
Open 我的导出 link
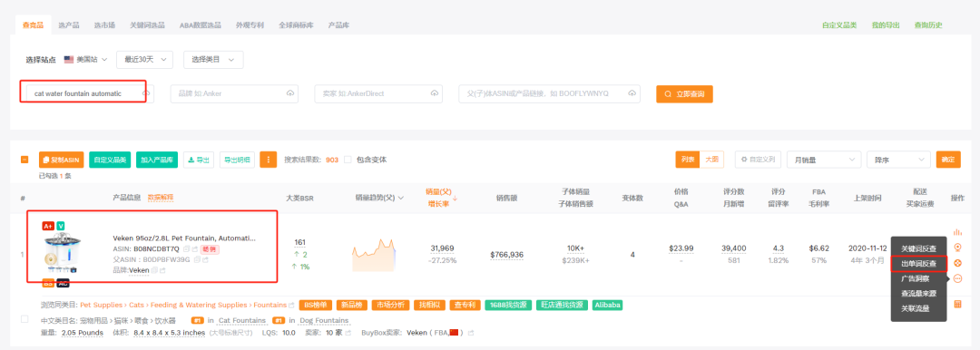(x=886, y=25)
